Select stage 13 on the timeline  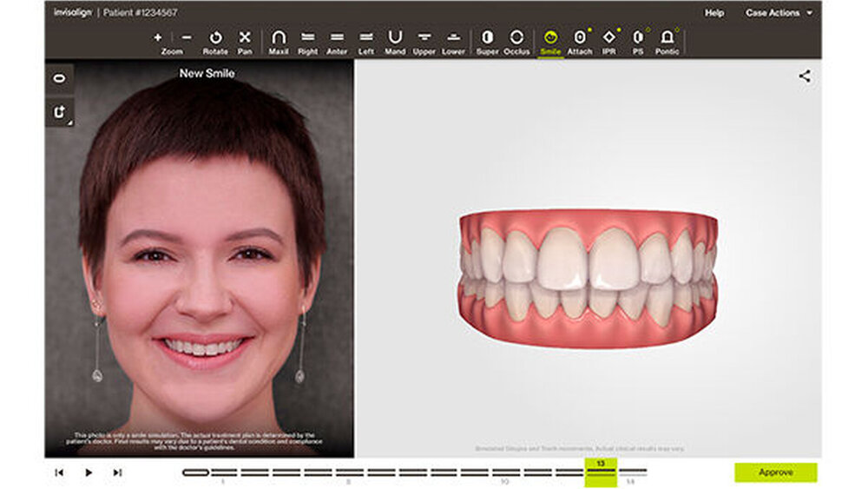(601, 472)
